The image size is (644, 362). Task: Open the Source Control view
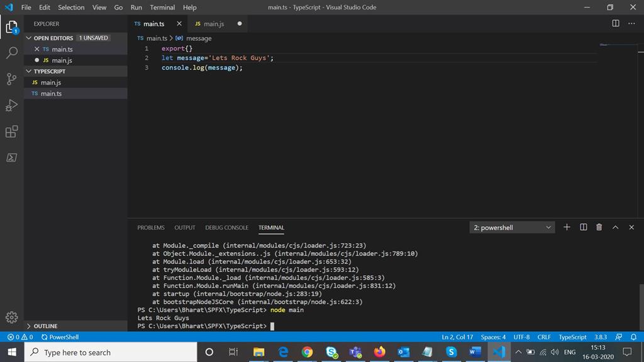[x=11, y=79]
